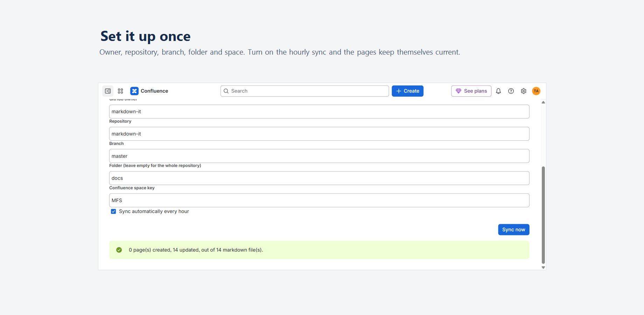Click the 'Repository' label
The width and height of the screenshot is (644, 315).
pyautogui.click(x=120, y=121)
